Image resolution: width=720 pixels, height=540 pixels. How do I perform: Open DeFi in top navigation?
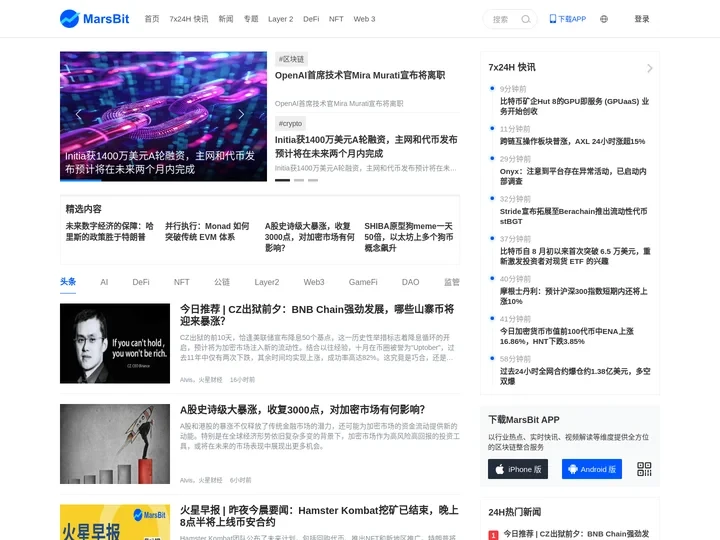[x=311, y=19]
